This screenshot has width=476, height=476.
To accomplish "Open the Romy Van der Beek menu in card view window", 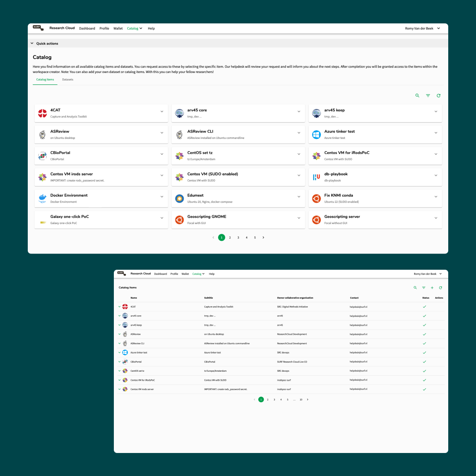I will tap(422, 29).
